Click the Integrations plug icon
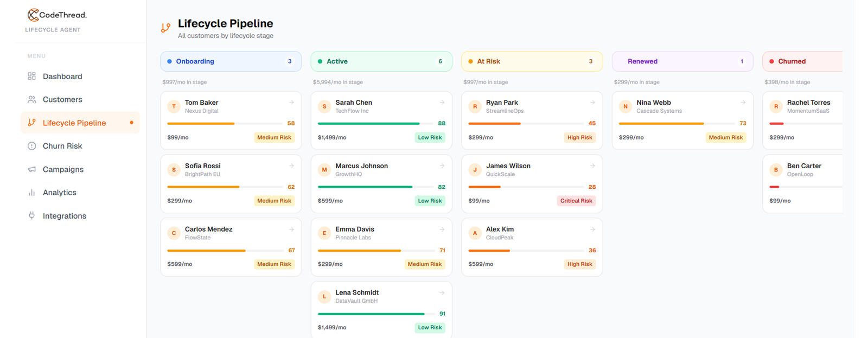Screen dimensions: 868x338 [x=31, y=215]
